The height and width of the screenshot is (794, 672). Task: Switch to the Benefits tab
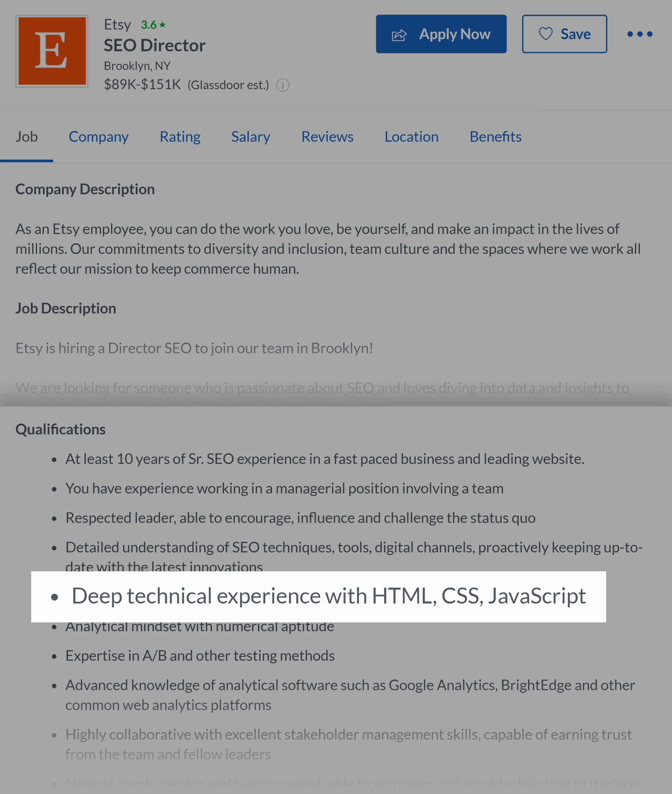(x=495, y=137)
